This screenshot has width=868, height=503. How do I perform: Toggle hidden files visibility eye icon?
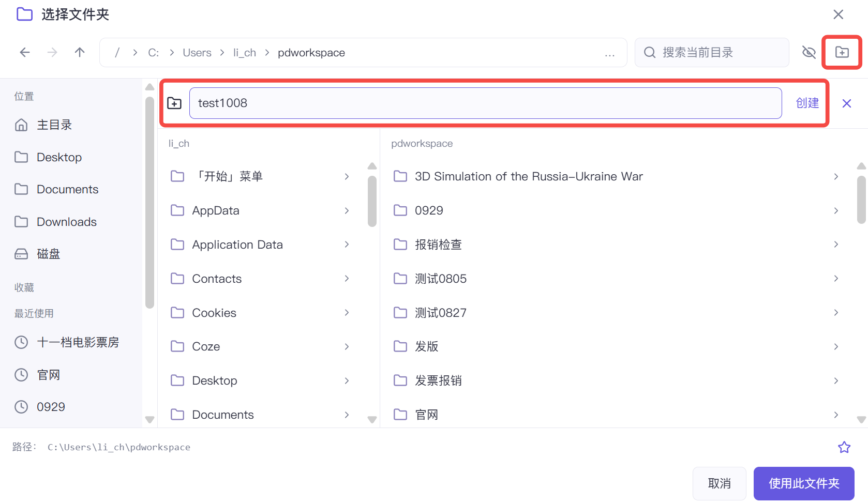(809, 52)
